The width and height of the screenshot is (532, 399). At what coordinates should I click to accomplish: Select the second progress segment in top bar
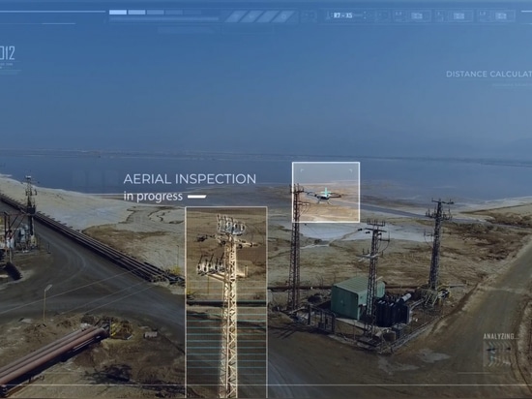136,13
